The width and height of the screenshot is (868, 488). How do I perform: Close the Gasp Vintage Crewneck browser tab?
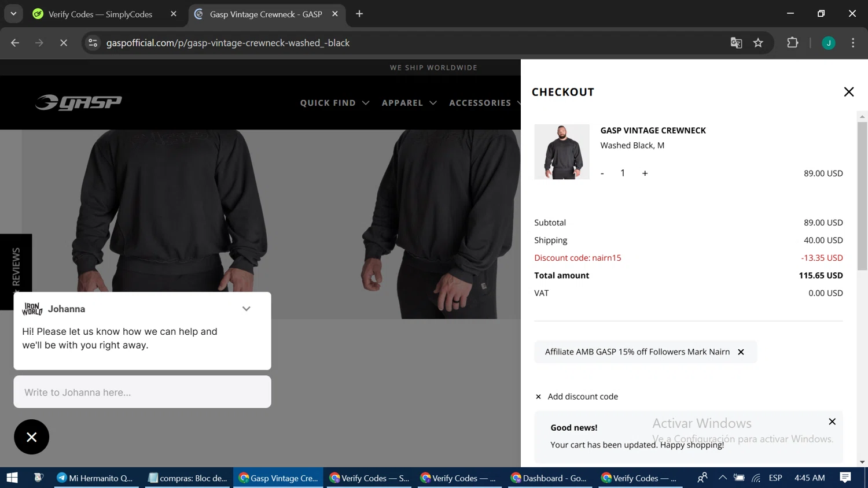(335, 14)
